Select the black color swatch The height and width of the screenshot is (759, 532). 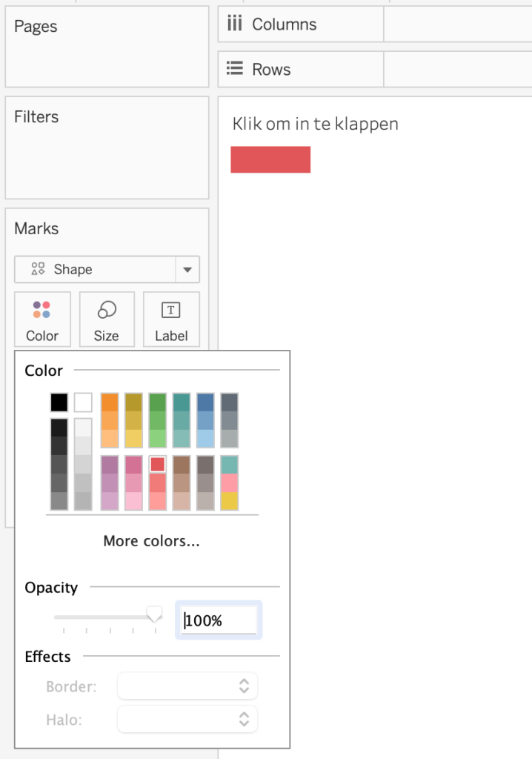tap(59, 402)
